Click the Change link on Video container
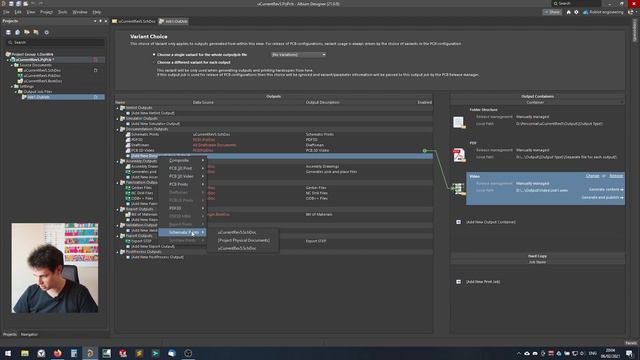Image resolution: width=640 pixels, height=360 pixels. [x=592, y=176]
